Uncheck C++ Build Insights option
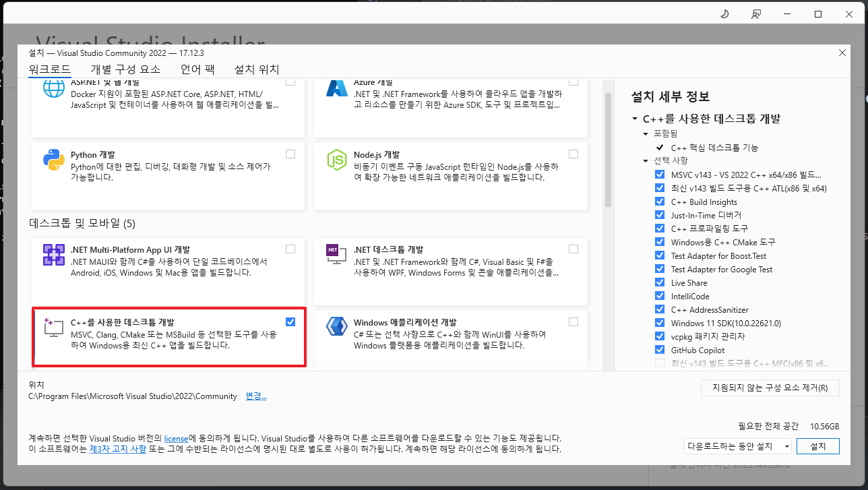Image resolution: width=868 pixels, height=490 pixels. [x=660, y=202]
